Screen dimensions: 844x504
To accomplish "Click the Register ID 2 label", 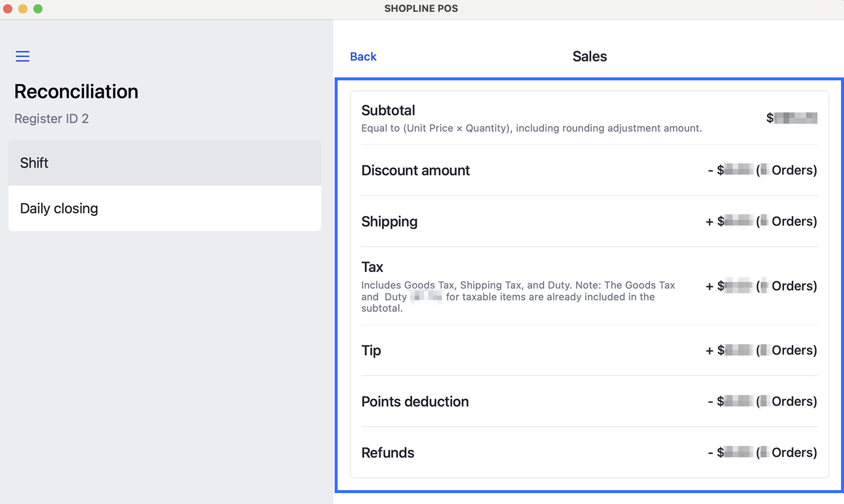I will click(x=52, y=119).
